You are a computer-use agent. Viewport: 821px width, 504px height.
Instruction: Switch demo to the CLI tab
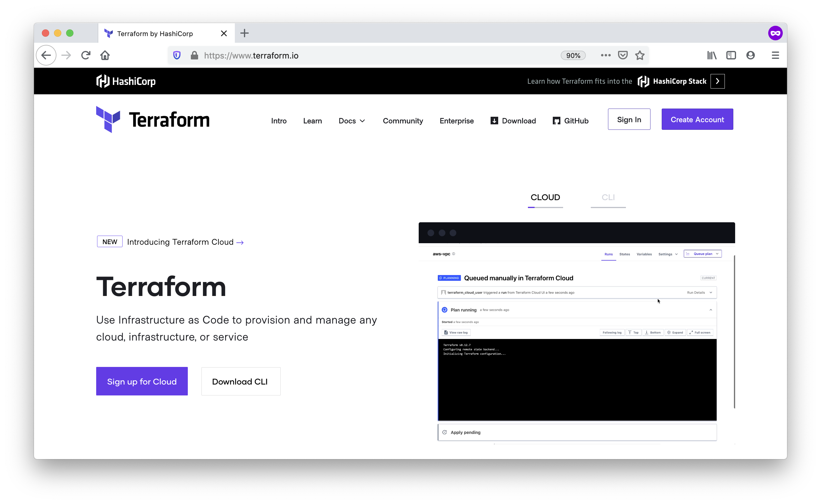pos(608,197)
